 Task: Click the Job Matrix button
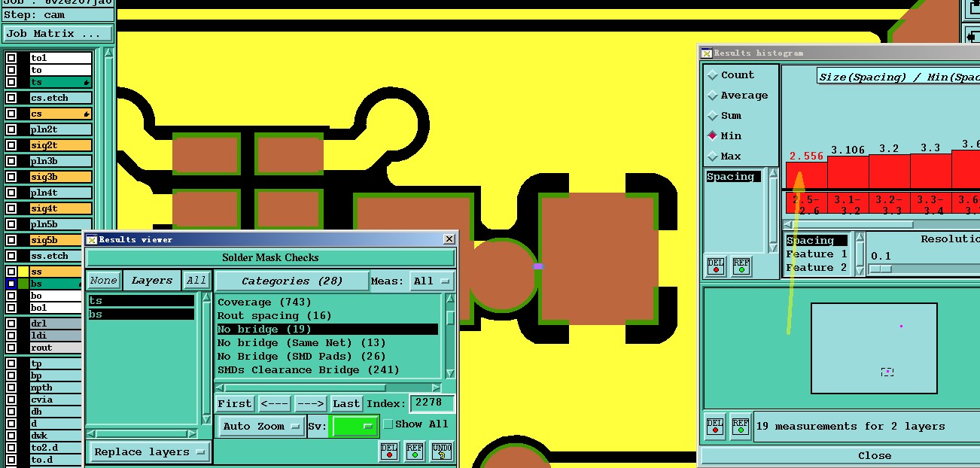[58, 34]
